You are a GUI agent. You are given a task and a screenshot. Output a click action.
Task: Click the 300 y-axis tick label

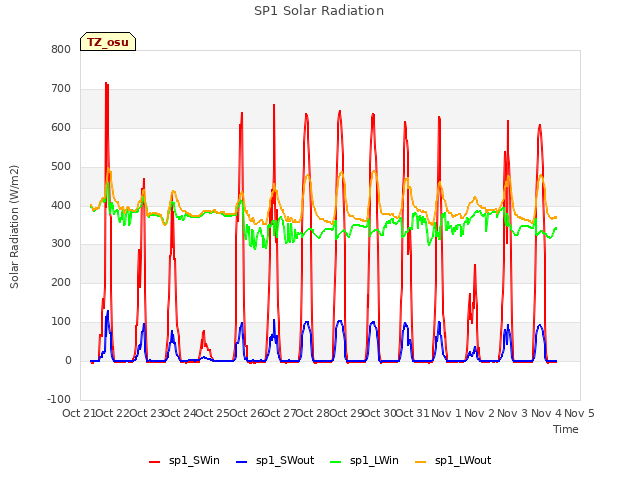(x=61, y=244)
